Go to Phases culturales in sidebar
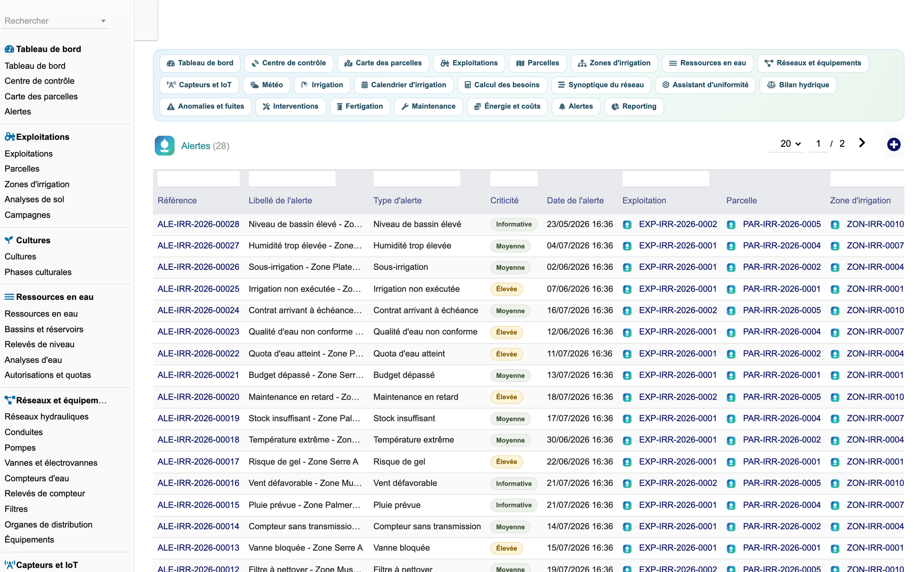Image resolution: width=924 pixels, height=572 pixels. pos(38,272)
